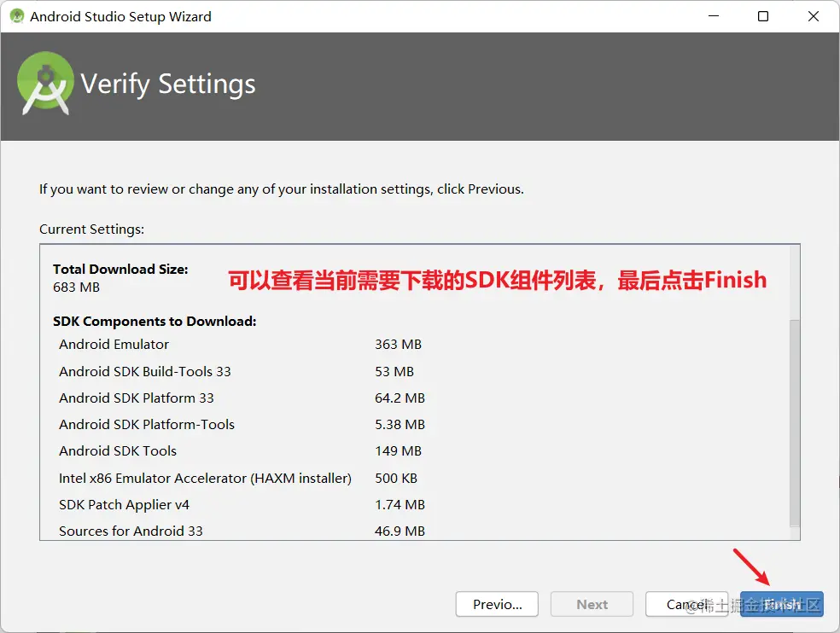840x633 pixels.
Task: Click the "SDK Components to Download:" heading
Action: (155, 322)
